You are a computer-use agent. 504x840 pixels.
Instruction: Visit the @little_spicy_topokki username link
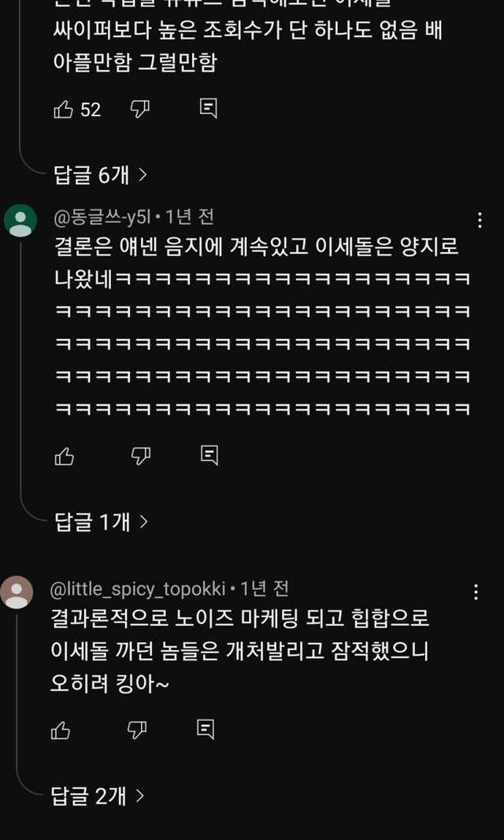138,589
